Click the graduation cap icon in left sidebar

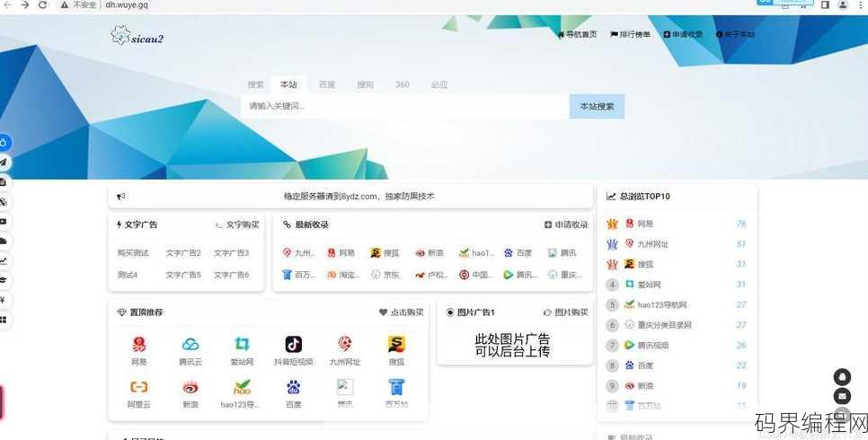[x=4, y=280]
